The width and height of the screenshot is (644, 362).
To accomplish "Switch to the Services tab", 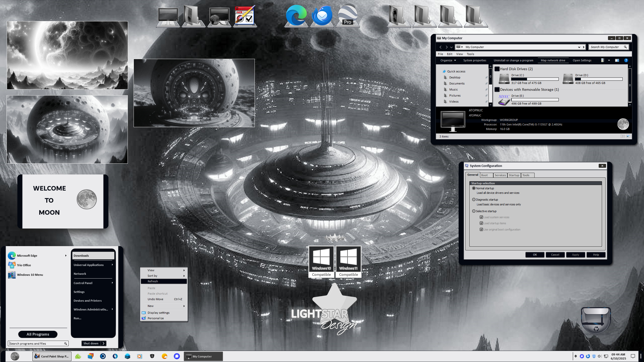I will click(500, 175).
